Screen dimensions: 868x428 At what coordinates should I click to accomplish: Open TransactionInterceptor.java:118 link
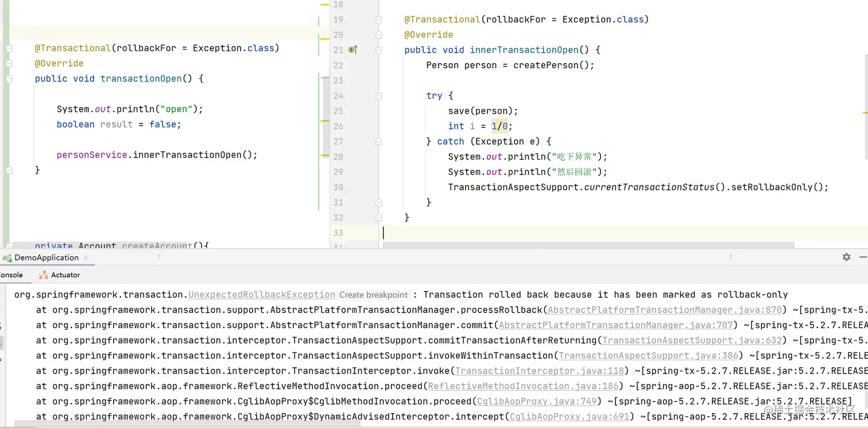(540, 371)
